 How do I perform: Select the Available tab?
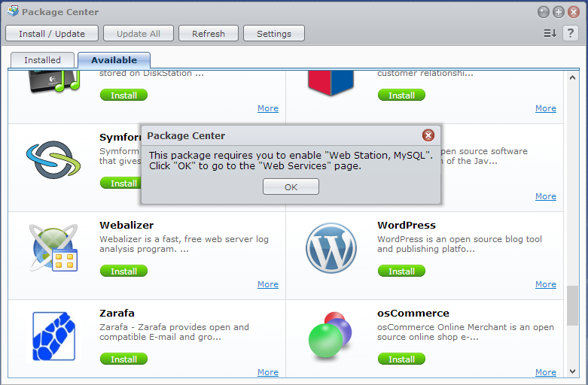click(114, 60)
